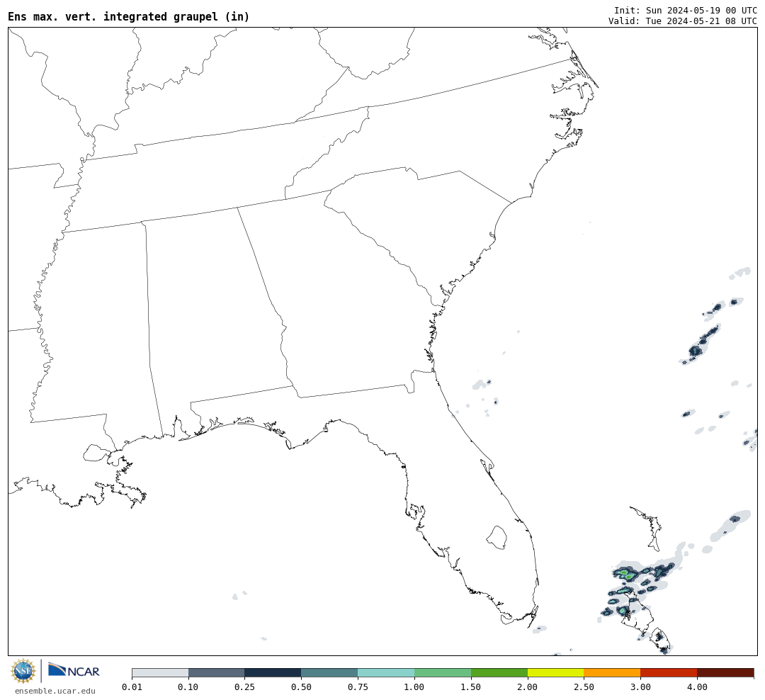This screenshot has height=700, width=765.
Task: Click the 2.00 colorbar tick label
Action: coord(528,687)
